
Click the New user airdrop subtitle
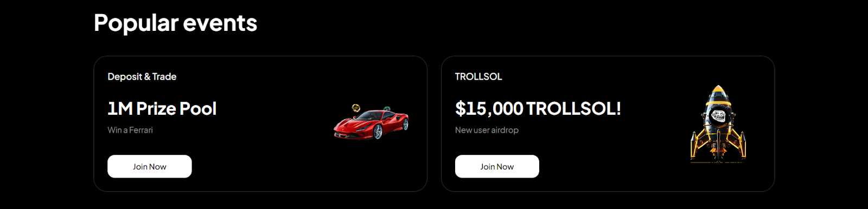coord(487,130)
